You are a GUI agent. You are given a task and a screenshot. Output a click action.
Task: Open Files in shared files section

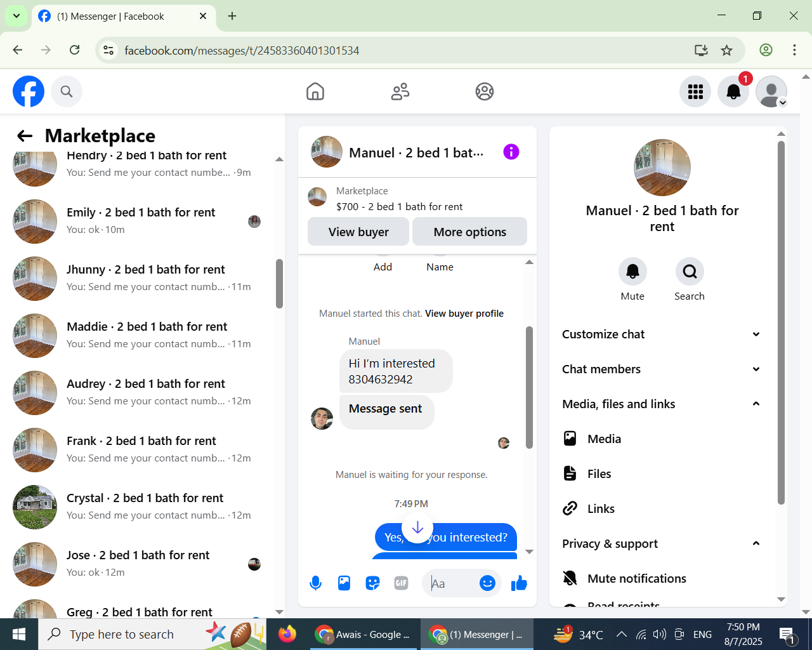click(x=663, y=474)
